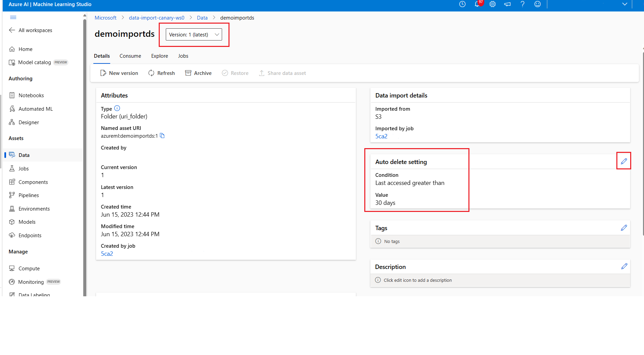Click the pencil icon for Auto delete setting

click(x=624, y=161)
